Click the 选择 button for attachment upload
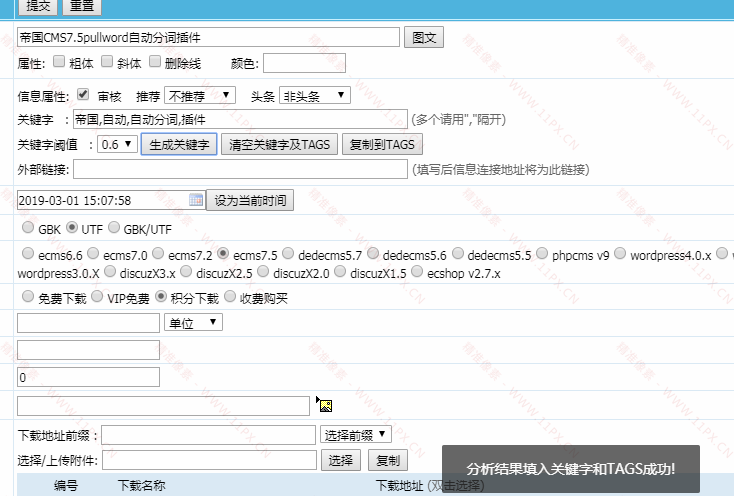734x496 pixels. (341, 460)
